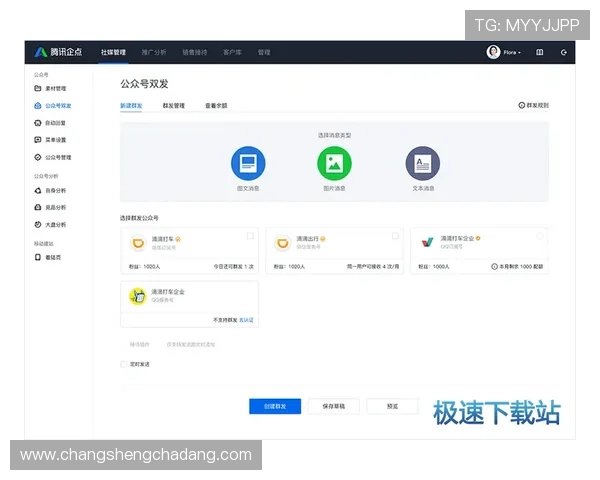Click the blue 创建群发 button
Viewport: 600px width, 480px height.
[x=275, y=406]
